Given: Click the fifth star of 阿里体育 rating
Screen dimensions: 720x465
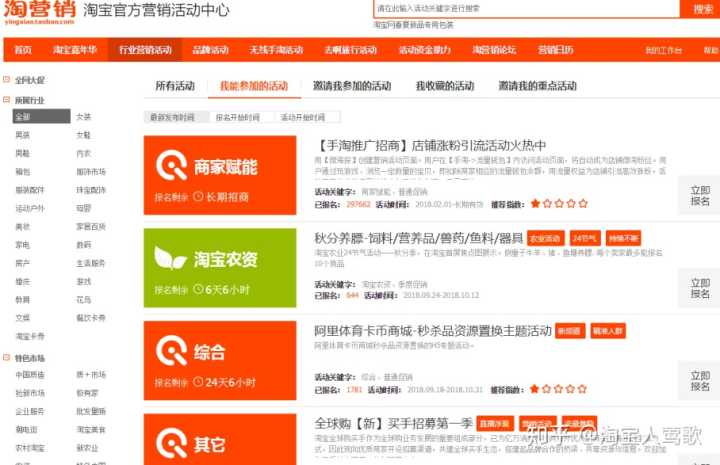Looking at the screenshot, I should 582,389.
